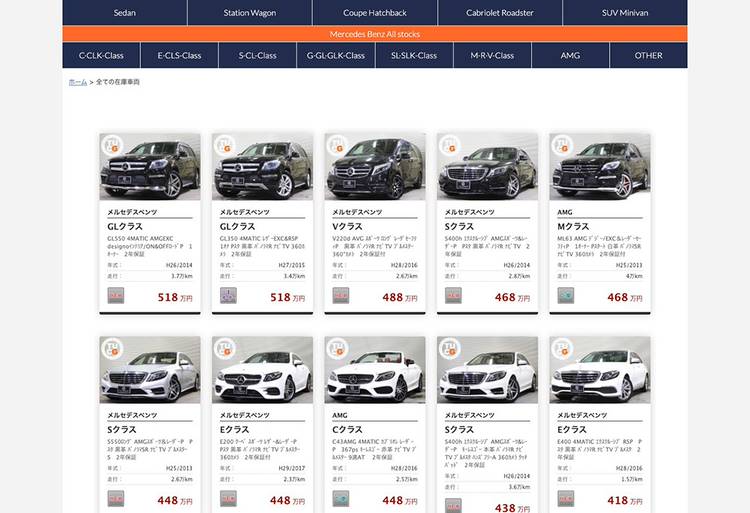750x513 pixels.
Task: Select the S-CL-Class filter
Action: 257,55
